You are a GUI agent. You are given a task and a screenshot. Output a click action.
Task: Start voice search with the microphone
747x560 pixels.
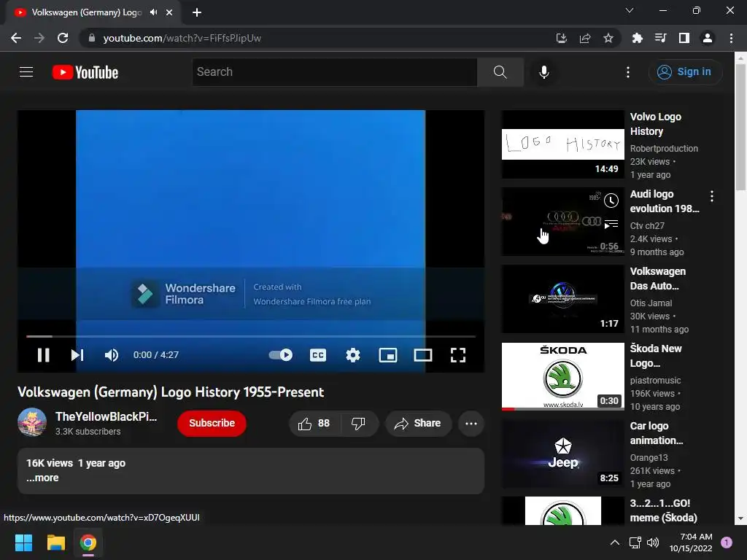coord(543,72)
